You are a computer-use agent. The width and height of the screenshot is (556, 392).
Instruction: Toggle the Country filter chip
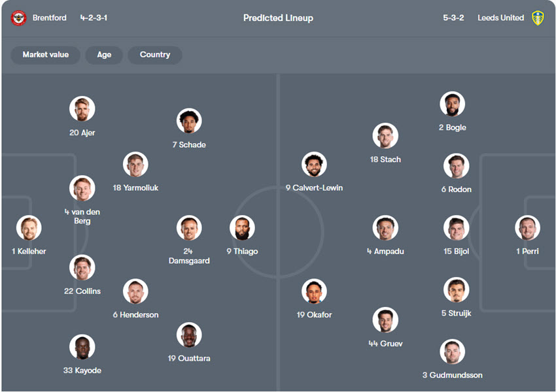pyautogui.click(x=155, y=55)
